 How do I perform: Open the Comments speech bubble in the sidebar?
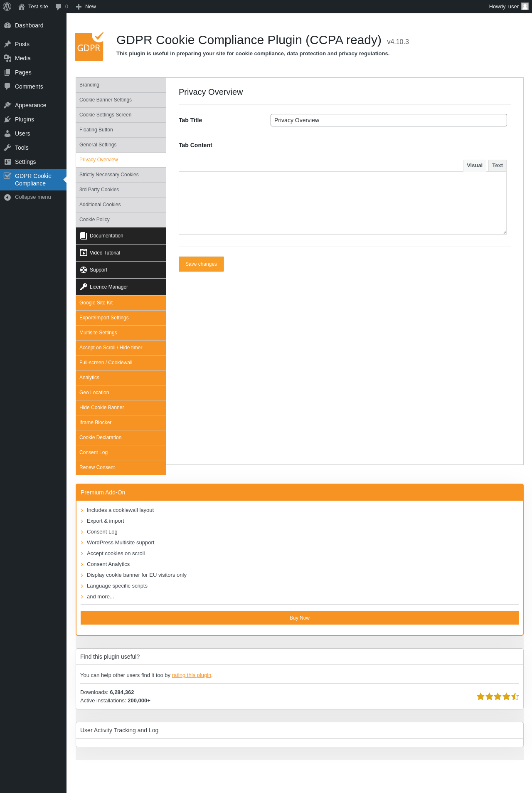[x=7, y=86]
